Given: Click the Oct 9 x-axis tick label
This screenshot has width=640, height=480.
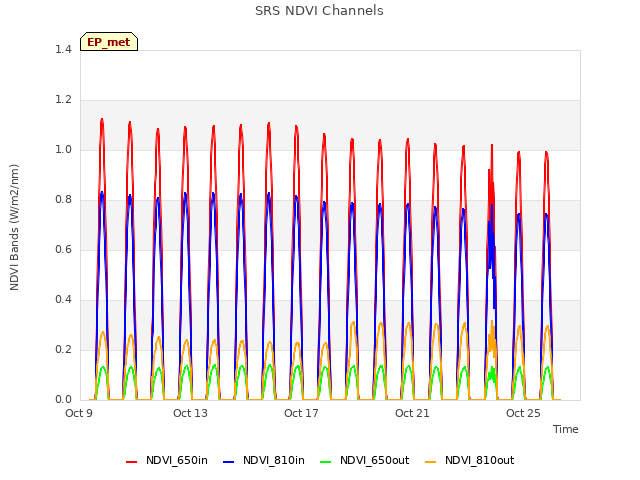Looking at the screenshot, I should point(79,413).
